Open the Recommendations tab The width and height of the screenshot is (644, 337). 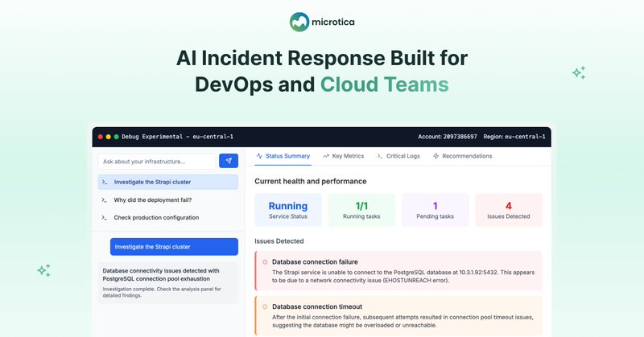[462, 156]
